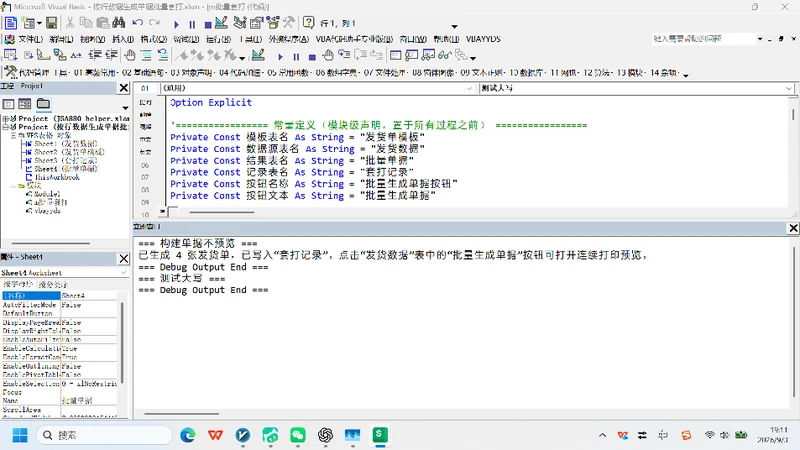Click Step Into icon in debug toolbar
This screenshot has height=450, width=800.
[344, 55]
